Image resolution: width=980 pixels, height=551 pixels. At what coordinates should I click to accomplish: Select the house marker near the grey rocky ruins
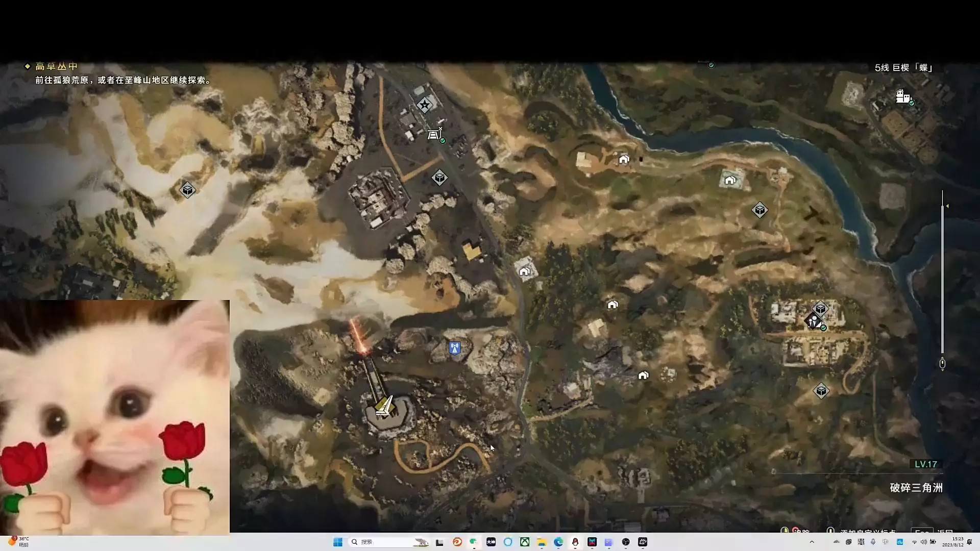point(643,375)
